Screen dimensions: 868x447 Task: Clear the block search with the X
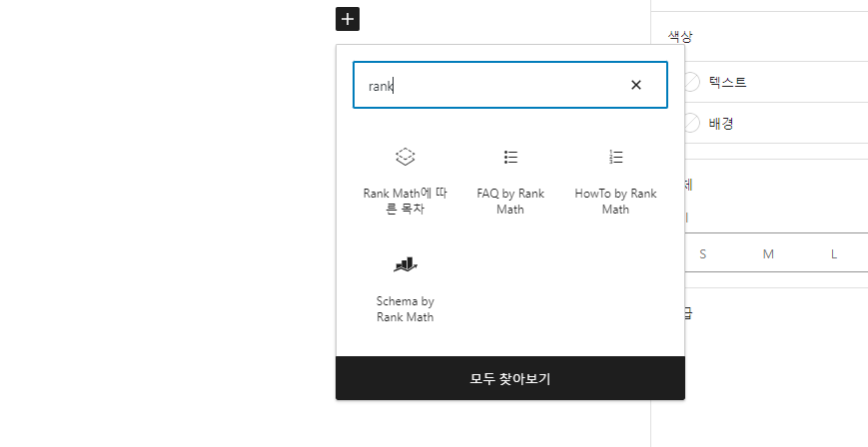(636, 85)
